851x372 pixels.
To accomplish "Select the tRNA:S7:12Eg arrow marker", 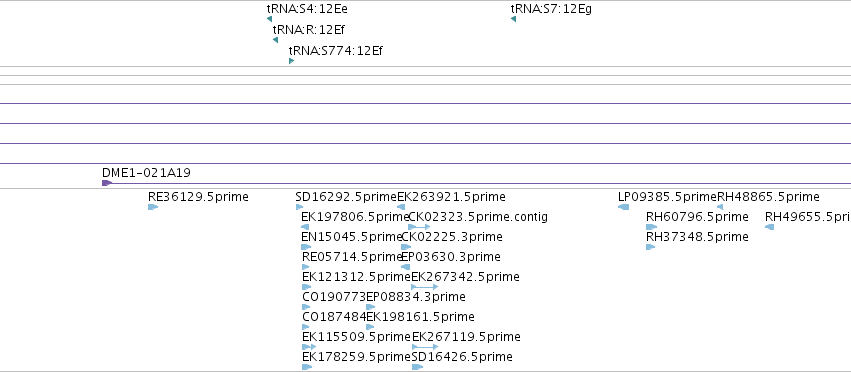I will (513, 19).
